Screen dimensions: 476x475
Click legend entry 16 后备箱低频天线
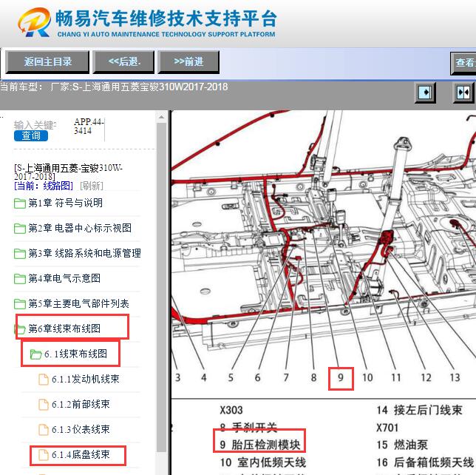pos(425,462)
